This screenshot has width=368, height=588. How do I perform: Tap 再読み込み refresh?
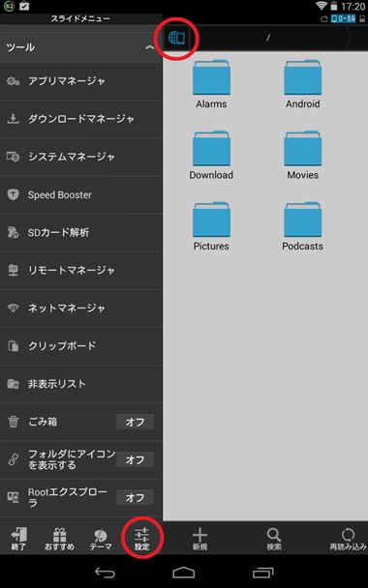(348, 539)
